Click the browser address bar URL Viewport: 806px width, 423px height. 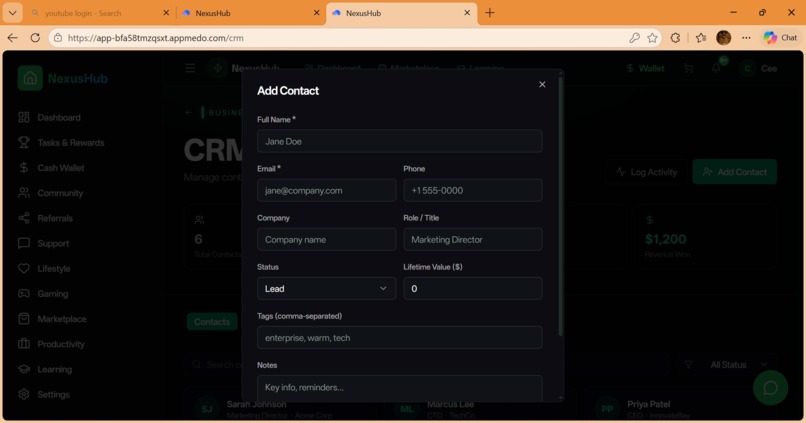(155, 38)
